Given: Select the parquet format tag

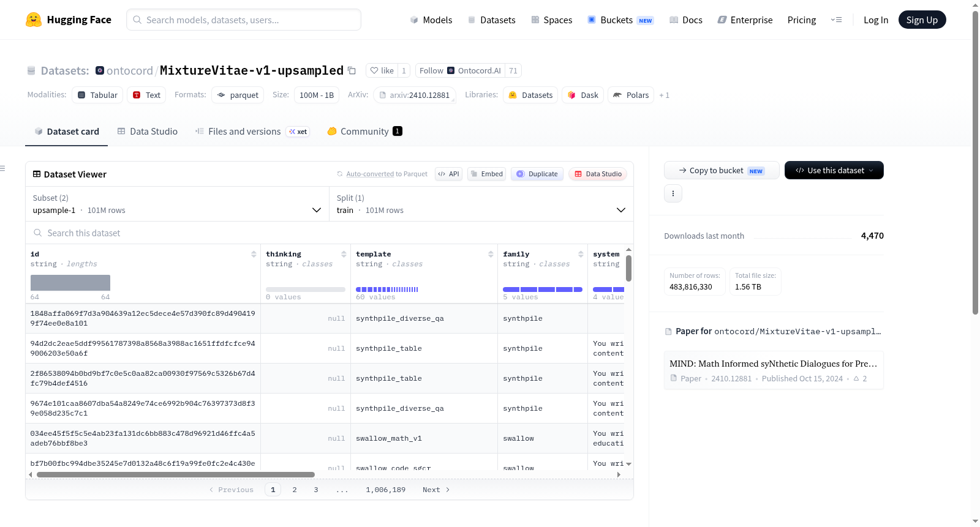Looking at the screenshot, I should point(238,95).
